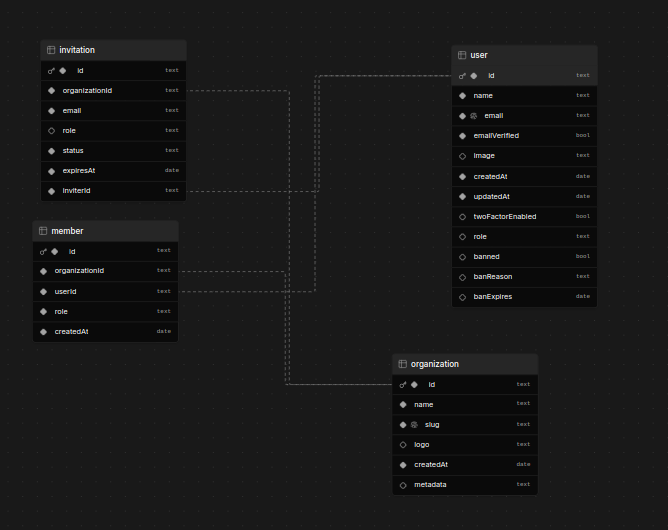Click the hollow diamond beside twoFactorEnabled
Viewport: 668px width, 530px height.
click(x=462, y=216)
